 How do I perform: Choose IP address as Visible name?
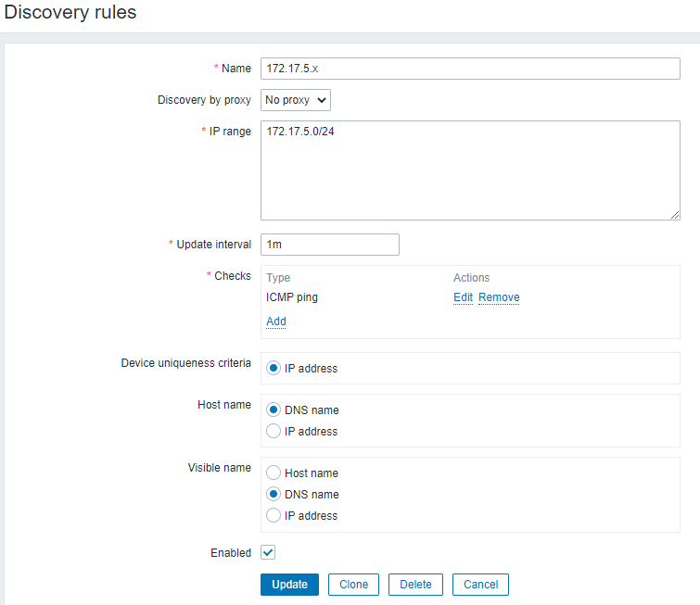point(274,516)
